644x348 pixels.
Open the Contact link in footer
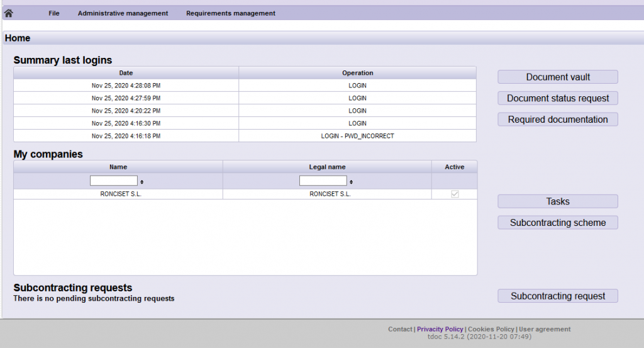click(399, 329)
